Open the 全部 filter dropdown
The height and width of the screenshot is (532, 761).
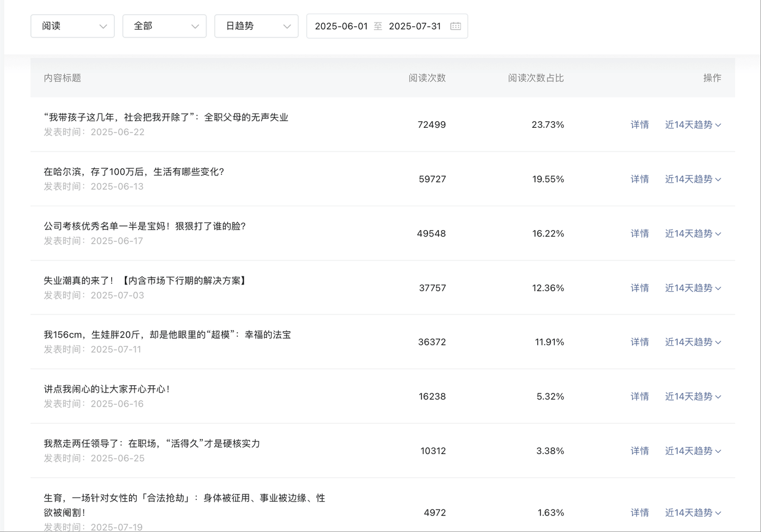[164, 26]
